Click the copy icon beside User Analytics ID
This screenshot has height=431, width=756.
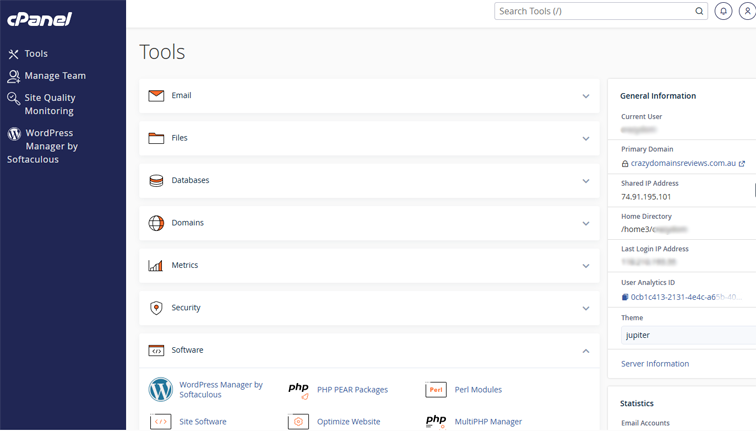pyautogui.click(x=625, y=297)
